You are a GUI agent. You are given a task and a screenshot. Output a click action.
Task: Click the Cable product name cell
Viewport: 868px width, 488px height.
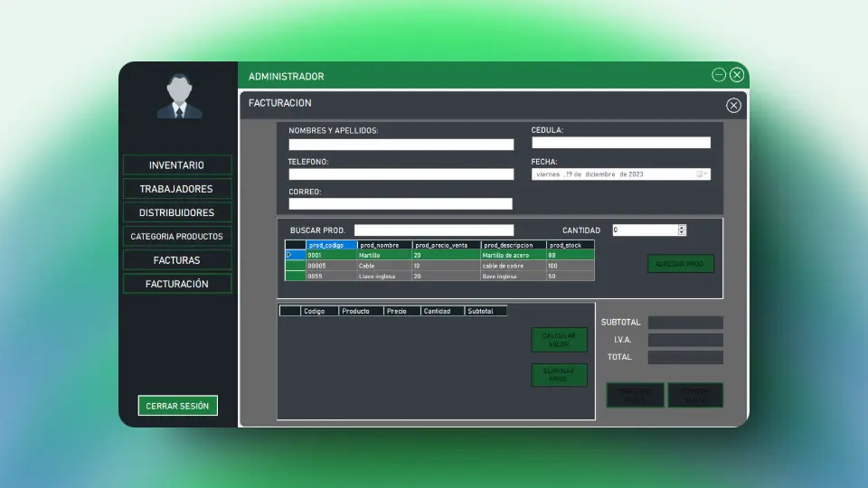tap(385, 266)
